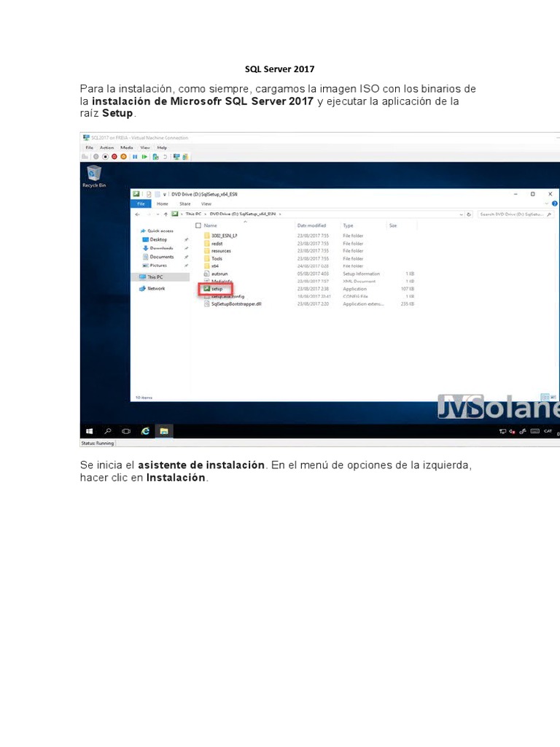Screen dimensions: 560x747
Task: Open the View menu of the VM connection window
Action: point(145,147)
